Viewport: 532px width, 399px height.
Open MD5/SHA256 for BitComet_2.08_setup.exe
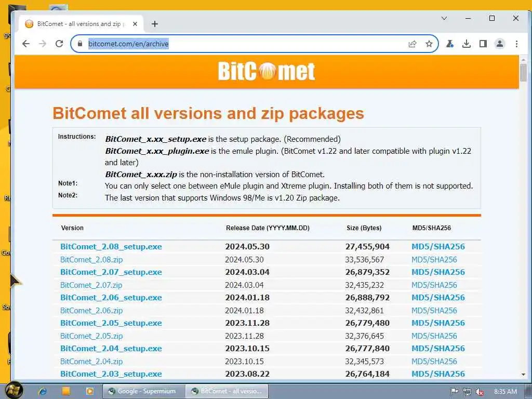438,247
